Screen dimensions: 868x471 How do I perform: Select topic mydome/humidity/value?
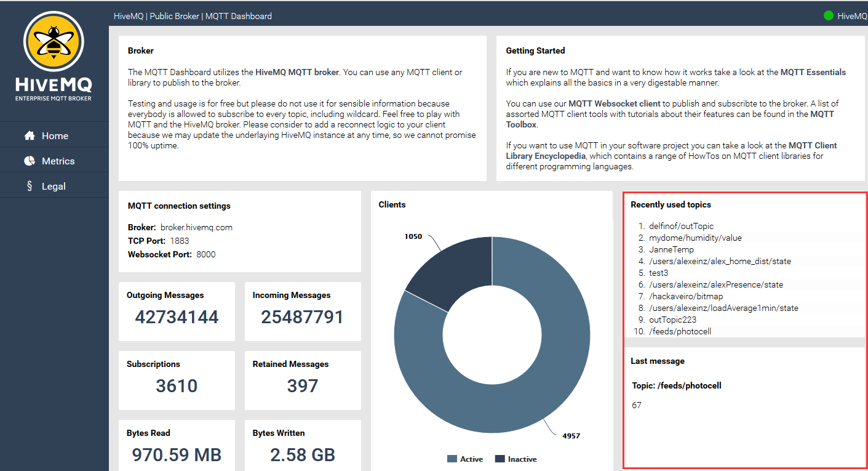tap(695, 238)
